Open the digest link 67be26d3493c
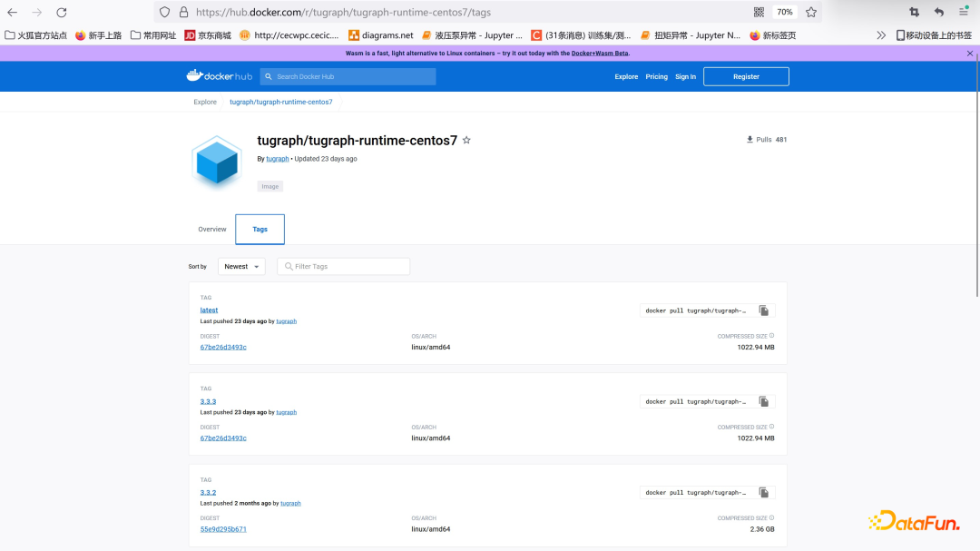 [221, 347]
